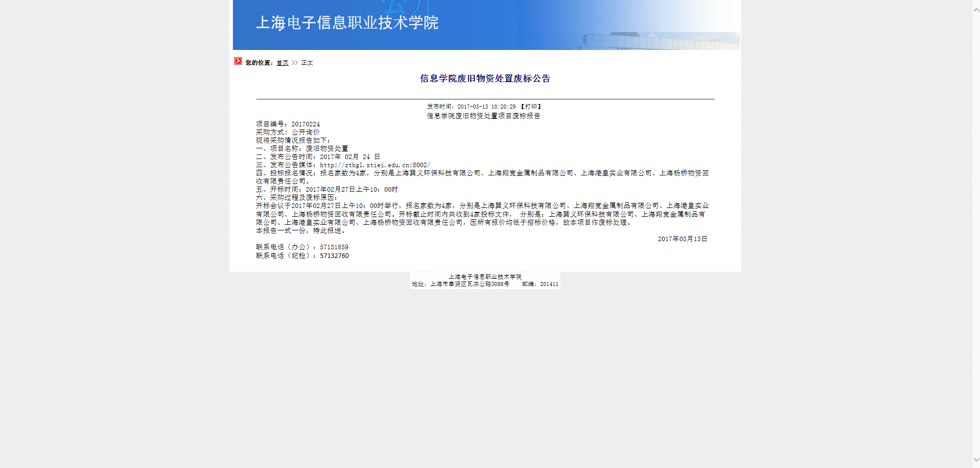Click the 信息学院废旧物资处置项目废标报告 subtitle

pos(483,116)
